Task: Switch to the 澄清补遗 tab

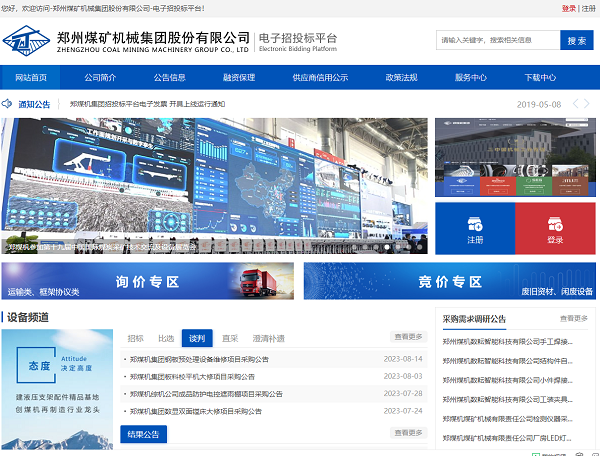Action: [x=269, y=338]
